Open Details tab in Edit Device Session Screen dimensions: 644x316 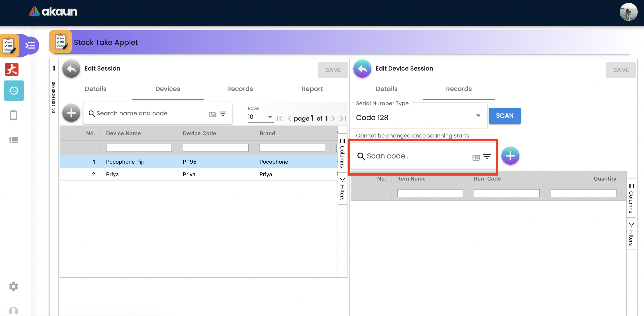click(387, 89)
